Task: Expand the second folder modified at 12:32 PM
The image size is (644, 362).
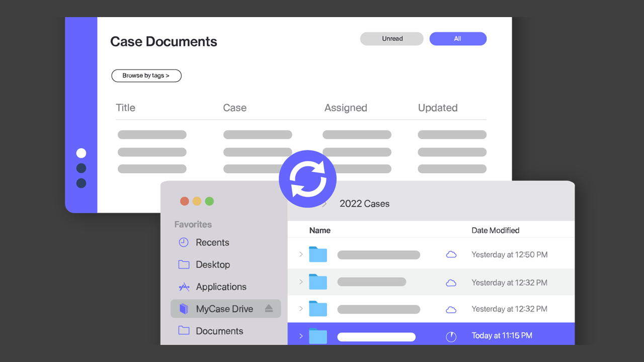Action: (x=301, y=309)
